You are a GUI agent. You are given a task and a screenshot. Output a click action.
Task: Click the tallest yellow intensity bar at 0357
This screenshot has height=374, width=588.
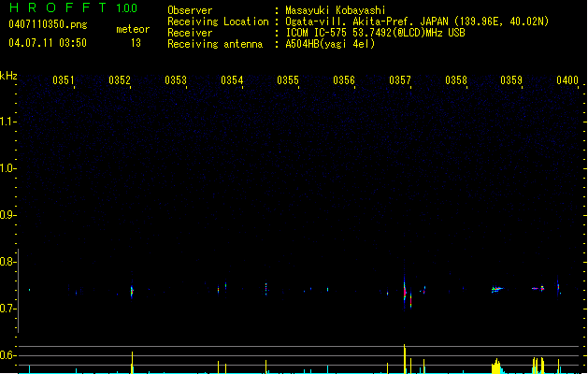[405, 359]
